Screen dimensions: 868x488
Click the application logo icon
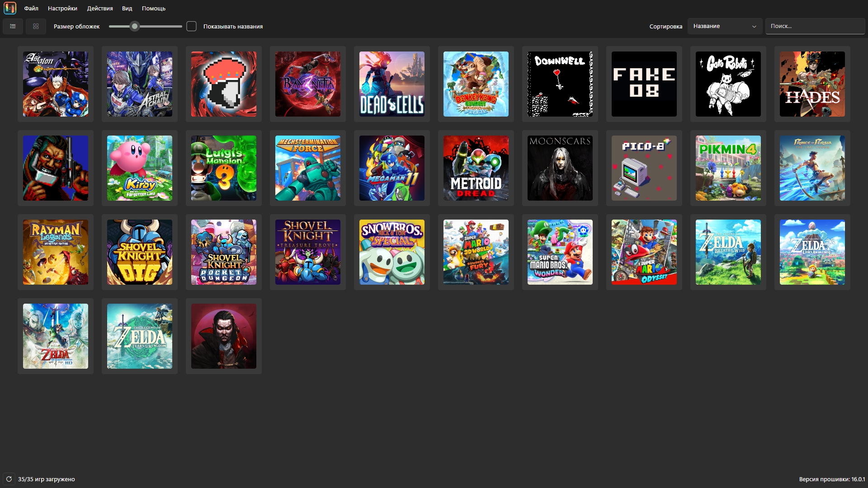coord(10,8)
